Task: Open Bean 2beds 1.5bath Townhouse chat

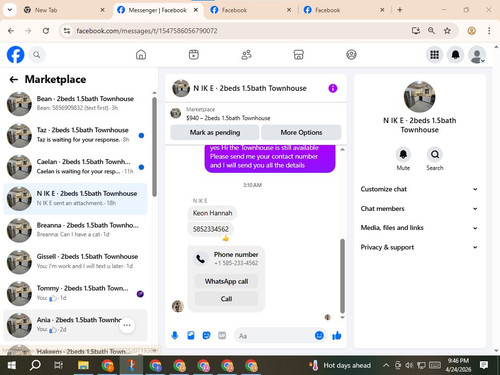Action: [75, 103]
